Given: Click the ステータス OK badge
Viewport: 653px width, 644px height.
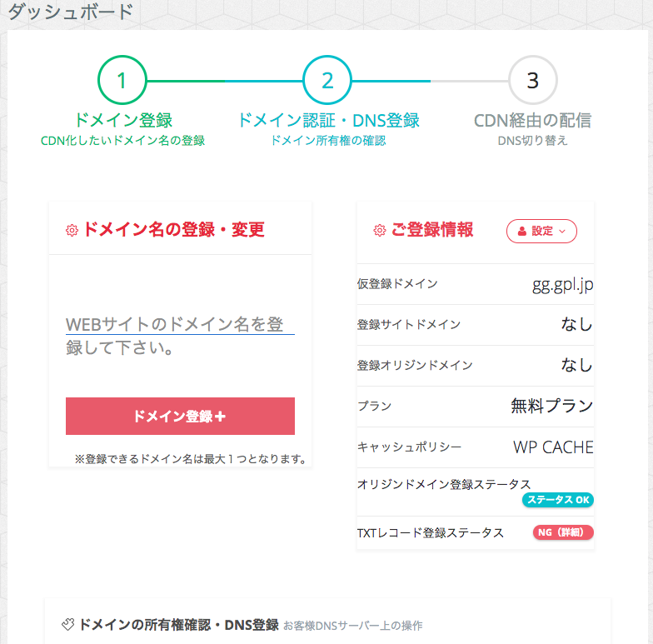Looking at the screenshot, I should pos(557,500).
